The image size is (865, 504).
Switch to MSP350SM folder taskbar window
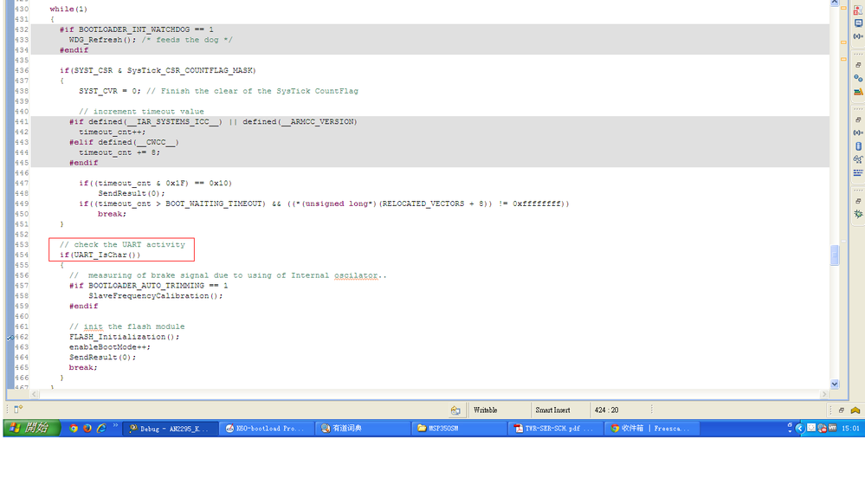click(459, 429)
